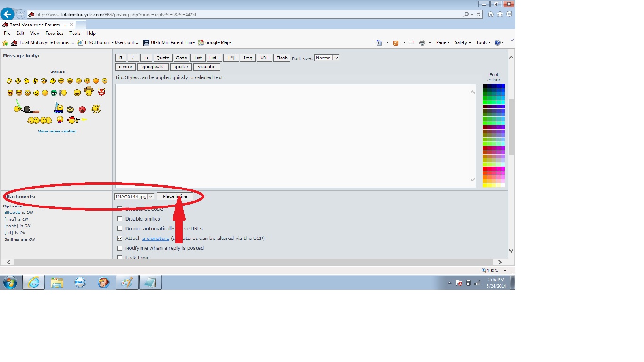This screenshot has height=362, width=644.
Task: Open the Utah Min Parent Time favorite
Action: (169, 42)
